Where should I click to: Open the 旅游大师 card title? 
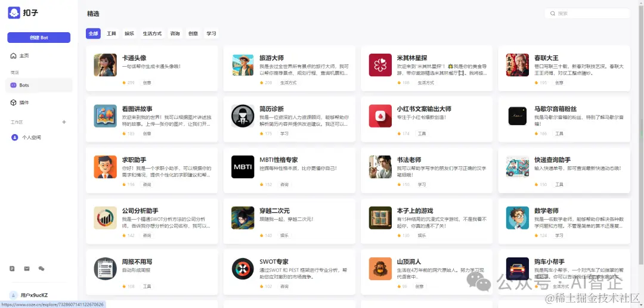[x=271, y=58]
